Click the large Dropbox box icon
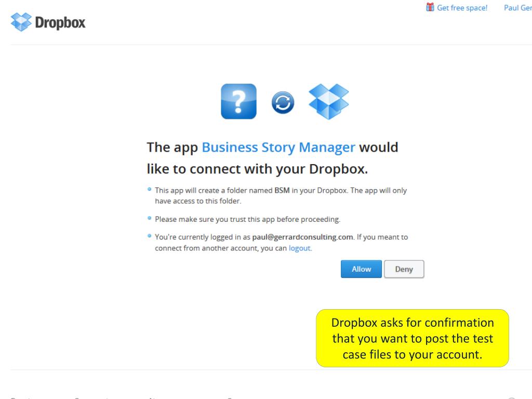This screenshot has height=399, width=532. pos(329,101)
